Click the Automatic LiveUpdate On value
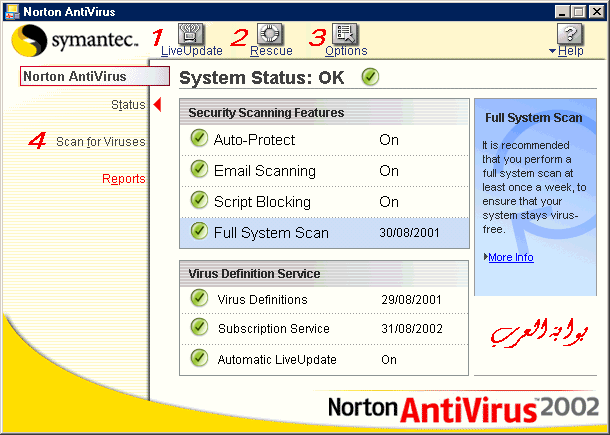 pyautogui.click(x=389, y=360)
